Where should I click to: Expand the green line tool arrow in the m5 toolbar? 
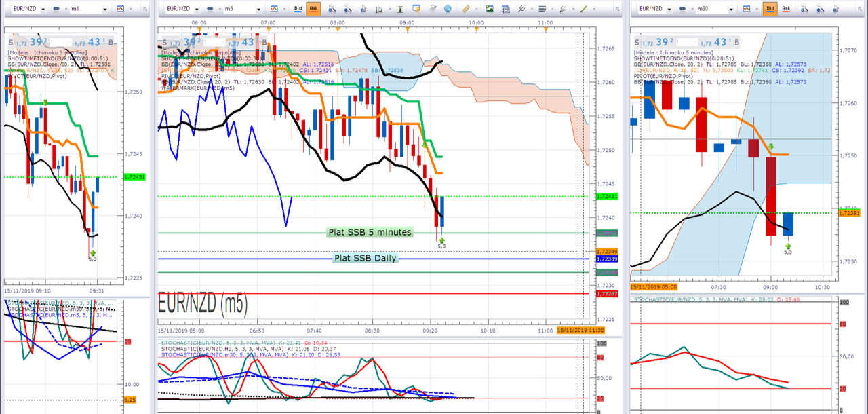point(594,9)
